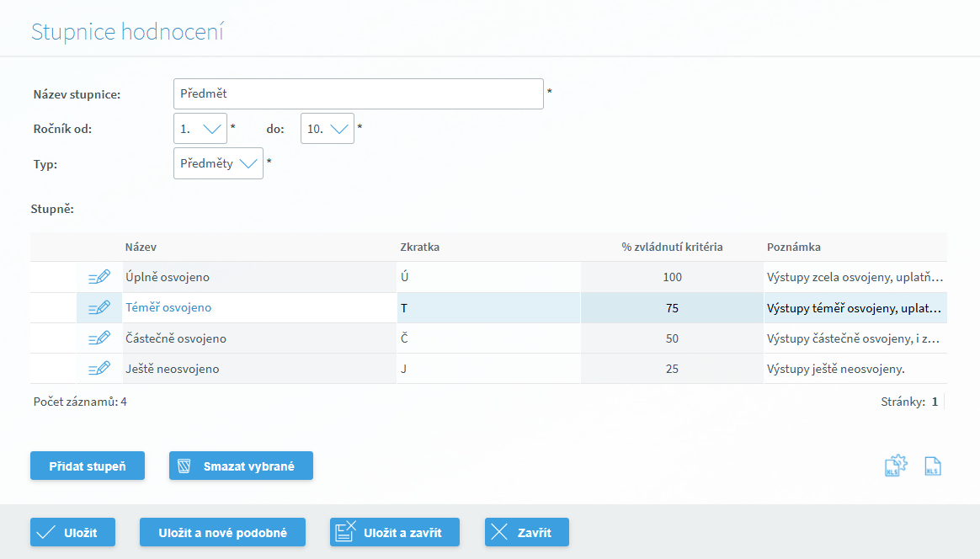This screenshot has height=559, width=980.
Task: Close the form using the Zavřít button
Action: (x=527, y=532)
